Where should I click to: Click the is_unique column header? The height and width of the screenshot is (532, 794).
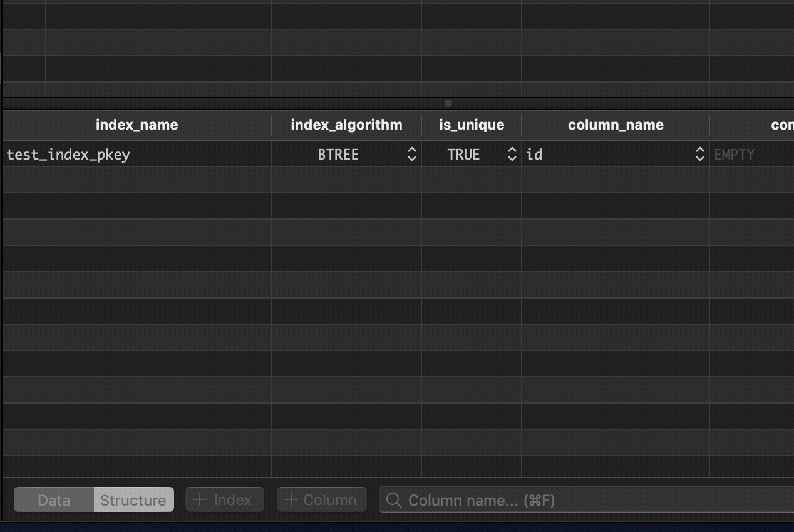472,125
